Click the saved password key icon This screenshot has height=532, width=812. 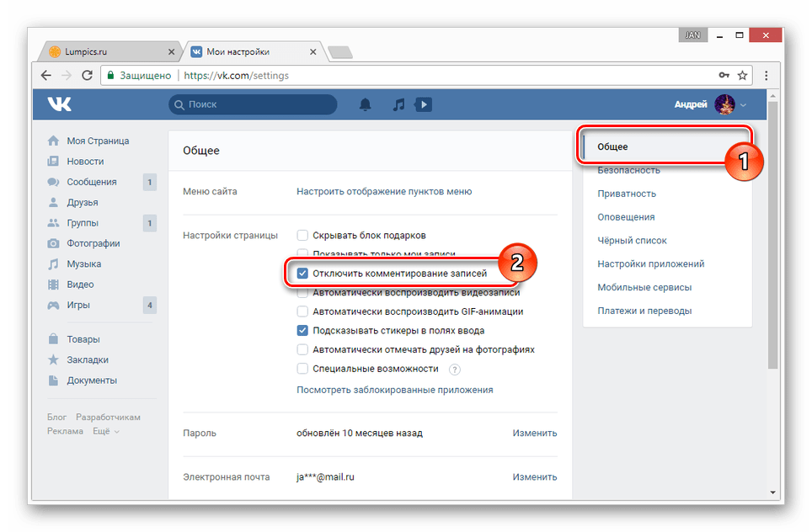coord(724,76)
